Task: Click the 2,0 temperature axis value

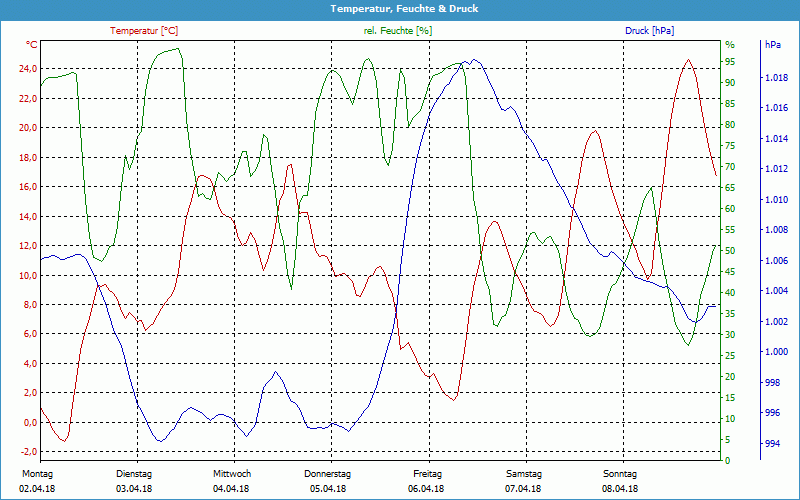Action: click(30, 393)
